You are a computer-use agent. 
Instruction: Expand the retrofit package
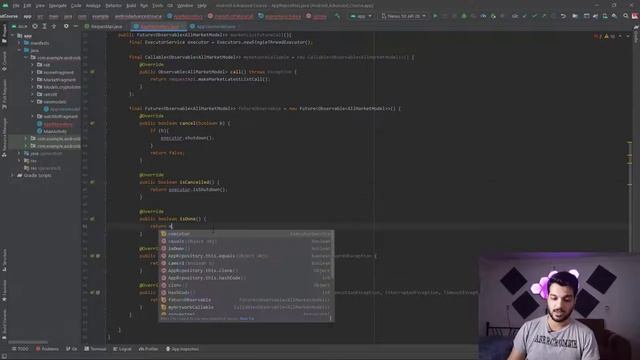(33, 94)
